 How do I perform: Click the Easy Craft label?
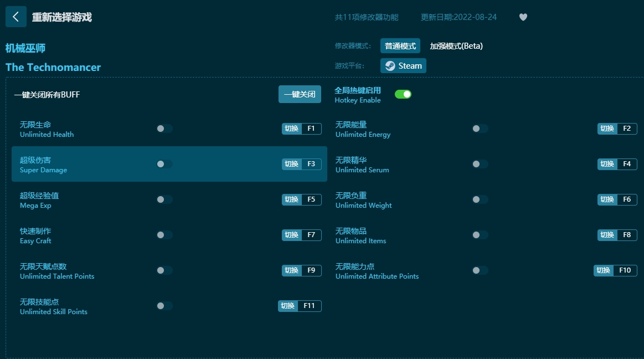click(36, 241)
